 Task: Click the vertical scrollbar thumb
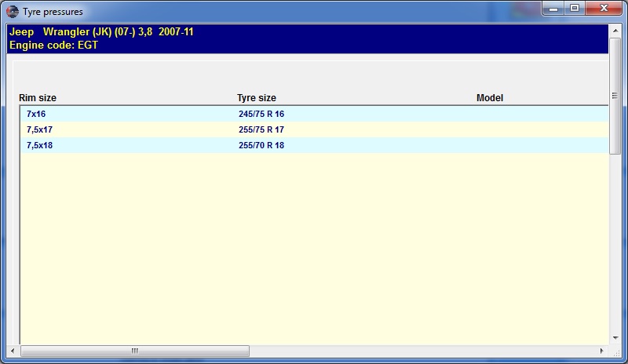(615, 95)
